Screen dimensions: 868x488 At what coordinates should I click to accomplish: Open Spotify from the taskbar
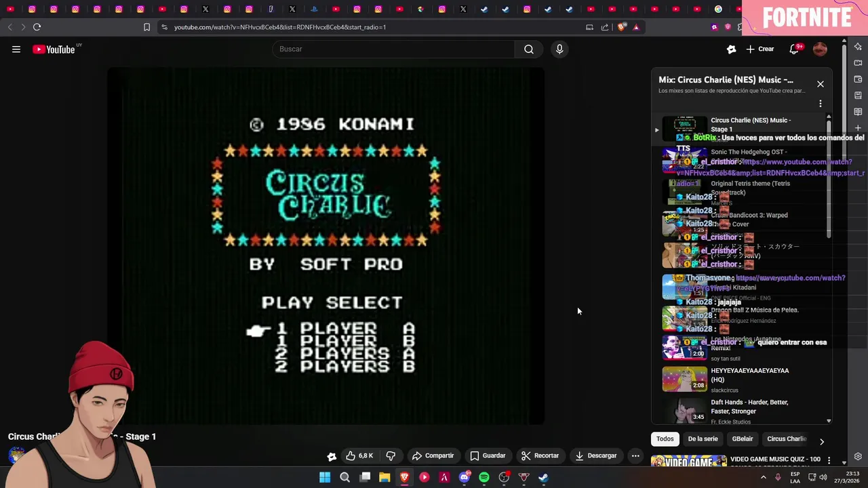tap(484, 477)
